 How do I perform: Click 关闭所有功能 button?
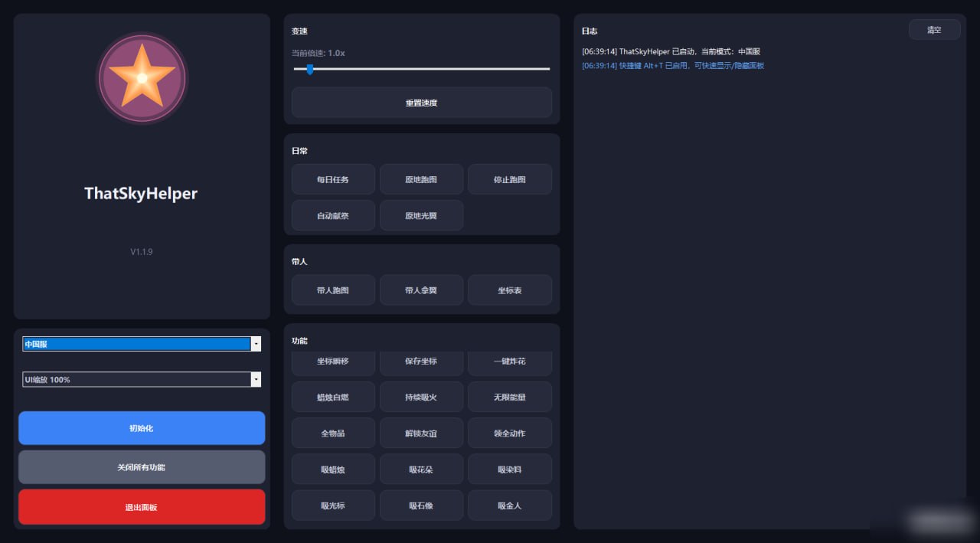tap(142, 467)
